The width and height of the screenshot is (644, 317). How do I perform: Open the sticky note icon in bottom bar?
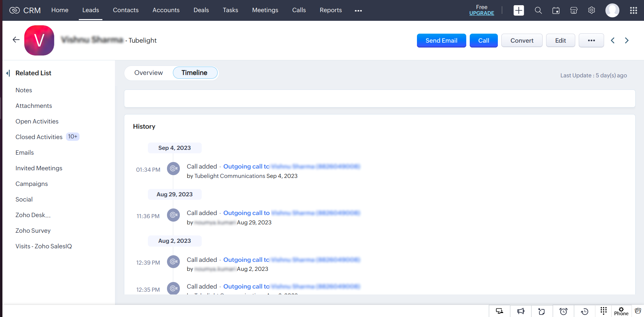(542, 311)
